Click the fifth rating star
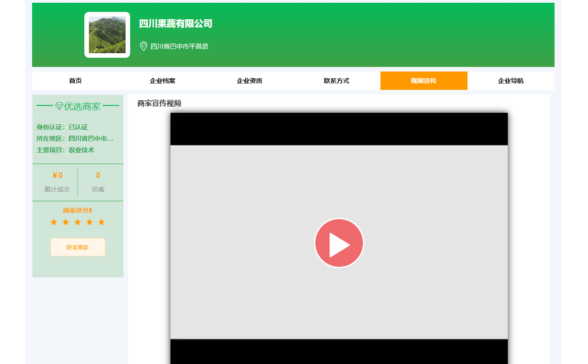The height and width of the screenshot is (364, 588). [101, 222]
